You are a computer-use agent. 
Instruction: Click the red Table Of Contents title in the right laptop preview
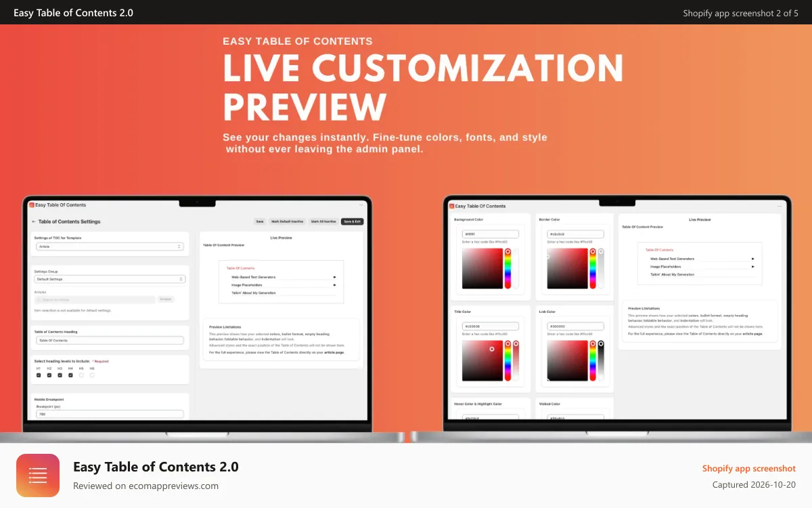[659, 250]
